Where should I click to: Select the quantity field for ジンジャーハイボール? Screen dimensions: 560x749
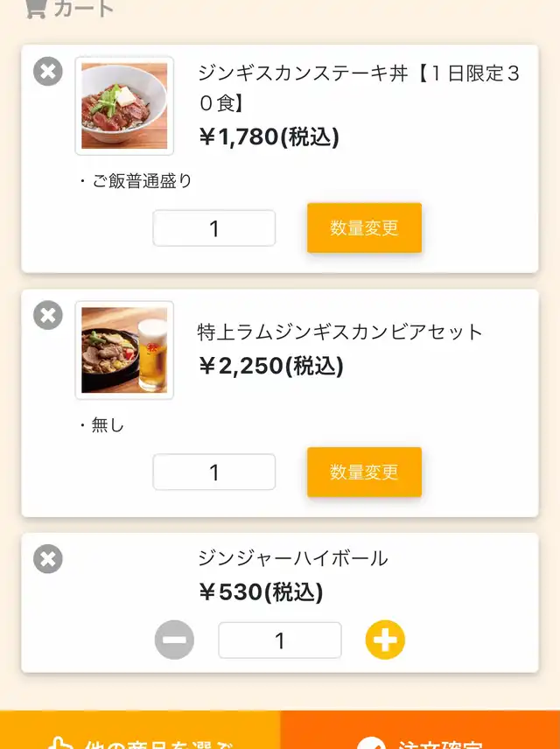click(x=280, y=640)
